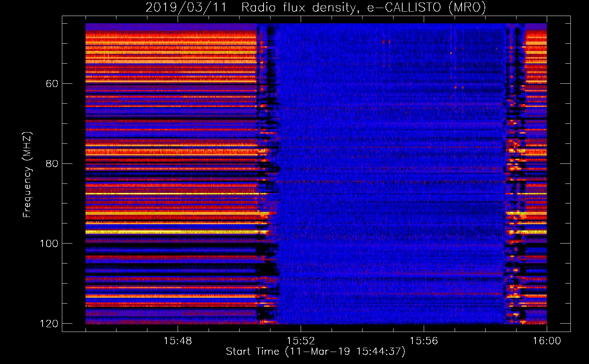Click the 15:52 time tick label
Screen dimensions: 589x364
tap(301, 341)
